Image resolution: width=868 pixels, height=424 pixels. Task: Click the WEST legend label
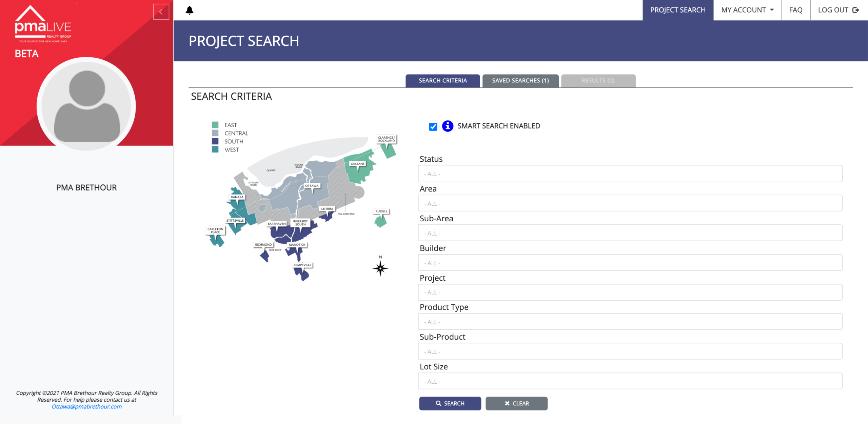(x=232, y=149)
